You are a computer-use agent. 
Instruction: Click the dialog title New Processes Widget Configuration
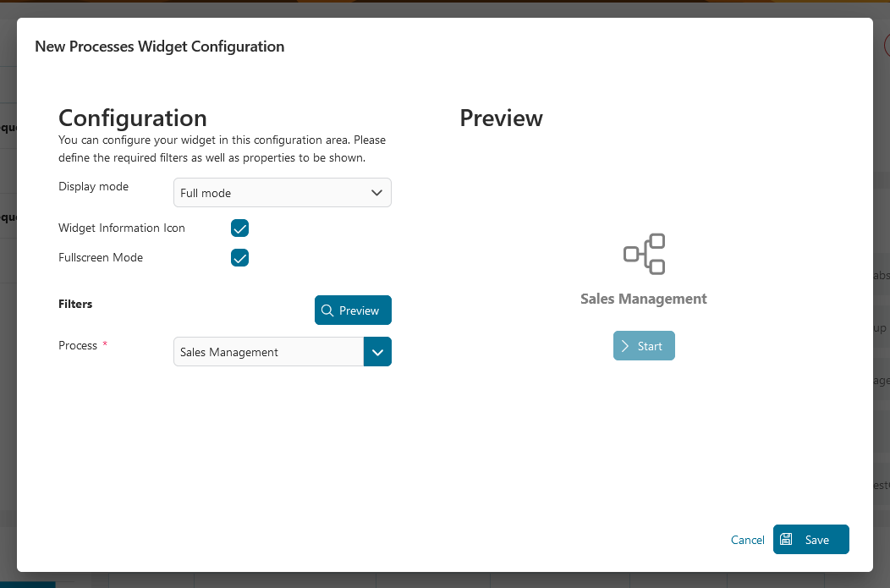[159, 47]
